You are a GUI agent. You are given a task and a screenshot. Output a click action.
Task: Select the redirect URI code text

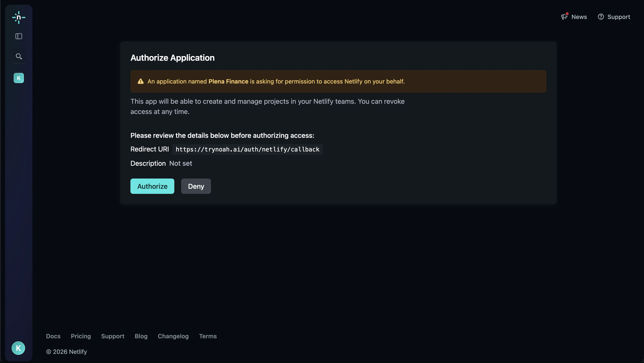pyautogui.click(x=247, y=149)
